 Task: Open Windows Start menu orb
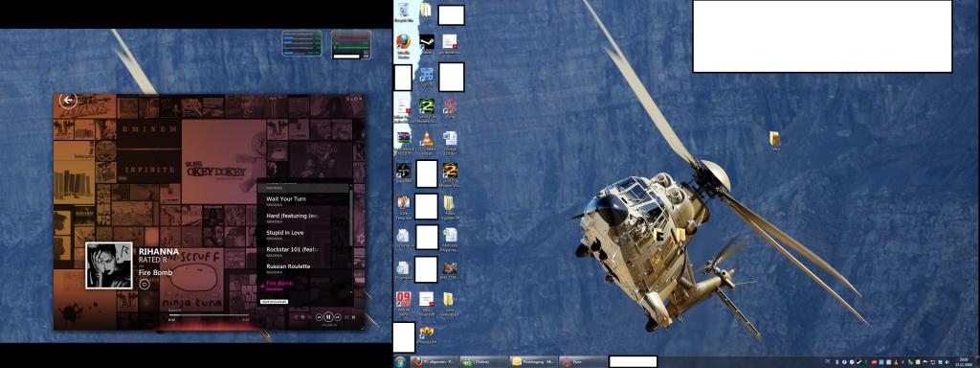[400, 361]
